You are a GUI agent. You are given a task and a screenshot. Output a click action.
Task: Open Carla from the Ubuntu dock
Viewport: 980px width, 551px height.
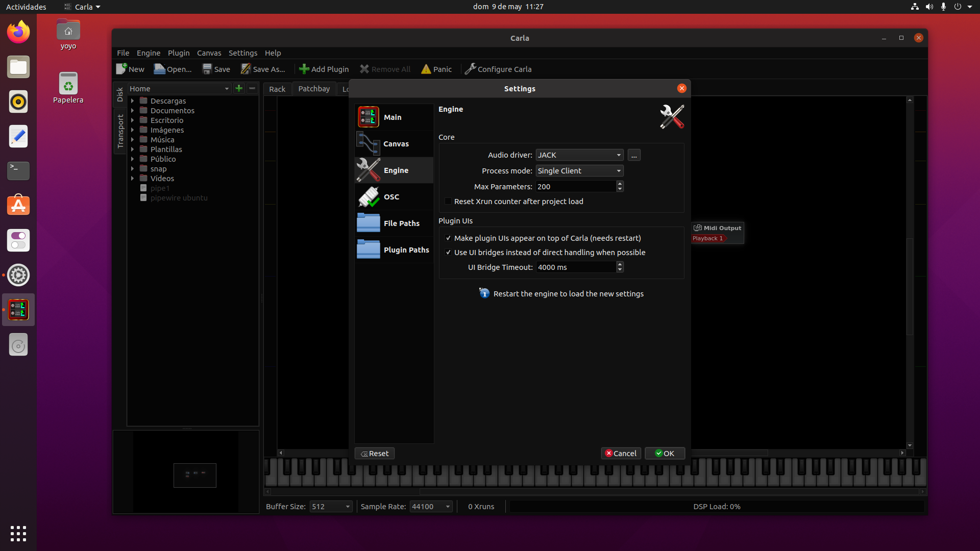click(x=18, y=310)
